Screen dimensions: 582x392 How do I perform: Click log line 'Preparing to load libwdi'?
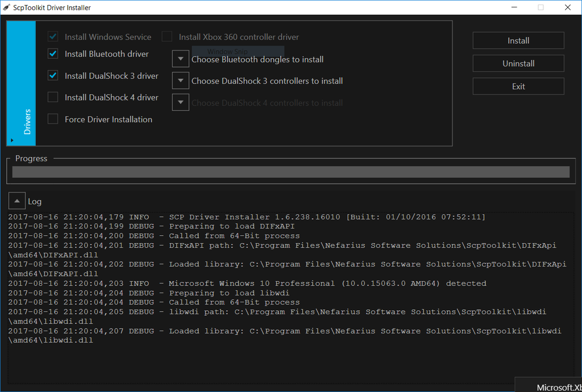[149, 293]
